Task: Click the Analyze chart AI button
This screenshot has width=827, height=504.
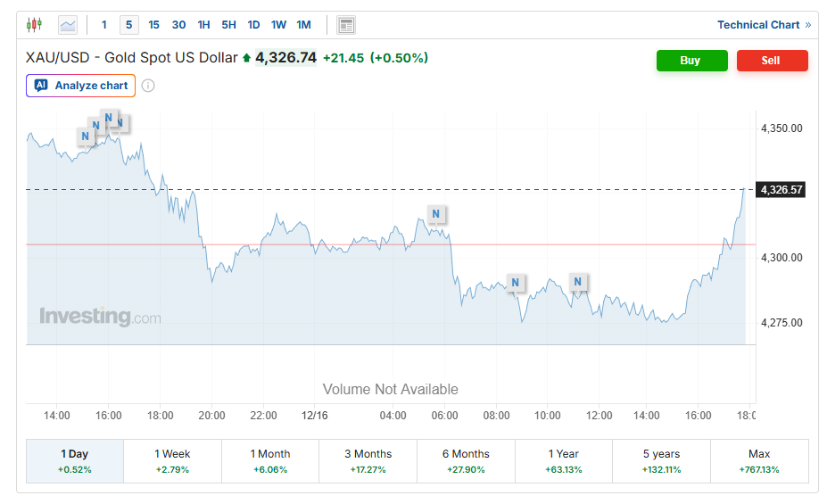Action: 81,86
